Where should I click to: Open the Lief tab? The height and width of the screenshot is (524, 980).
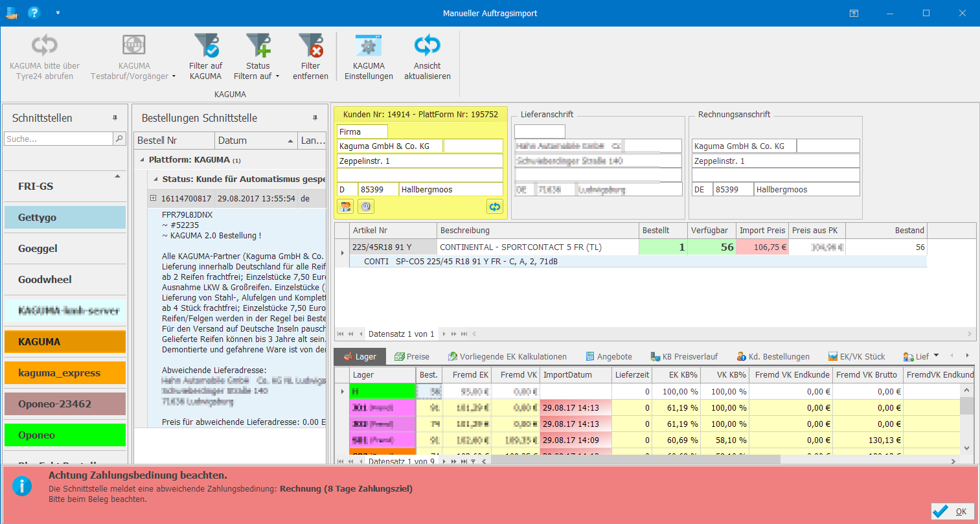916,356
